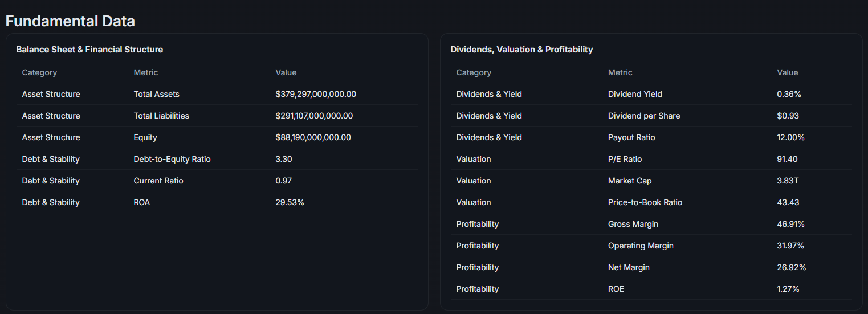The height and width of the screenshot is (314, 868).
Task: Select Balance Sheet & Financial Structure title
Action: point(89,50)
